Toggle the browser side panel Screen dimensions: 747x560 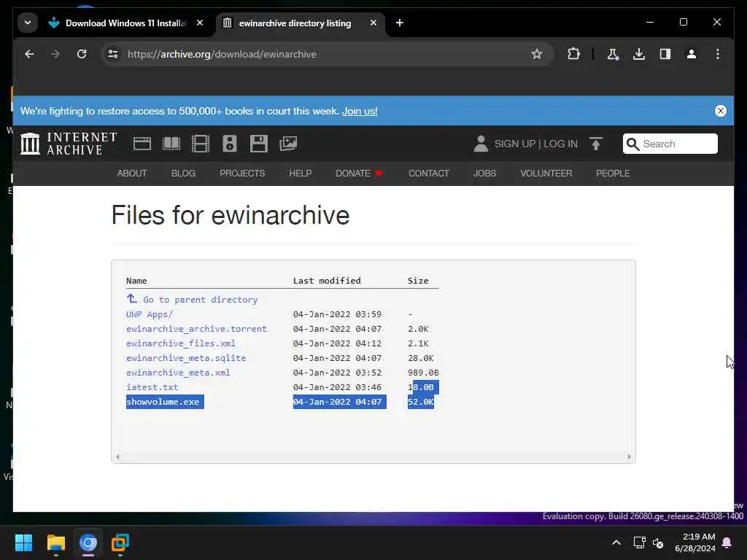click(665, 54)
